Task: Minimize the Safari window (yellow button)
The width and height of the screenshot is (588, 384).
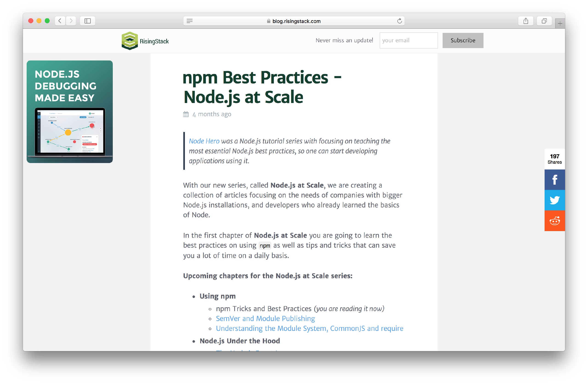Action: click(x=39, y=21)
